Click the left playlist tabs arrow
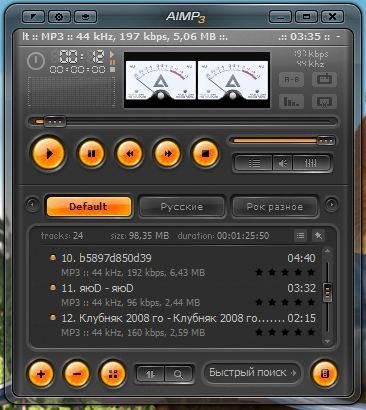This screenshot has width=366, height=410. pos(33,204)
